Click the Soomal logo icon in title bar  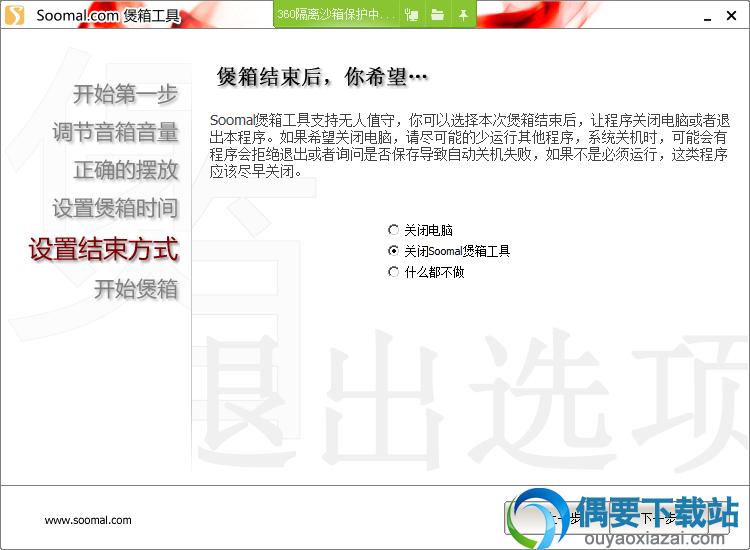click(14, 15)
